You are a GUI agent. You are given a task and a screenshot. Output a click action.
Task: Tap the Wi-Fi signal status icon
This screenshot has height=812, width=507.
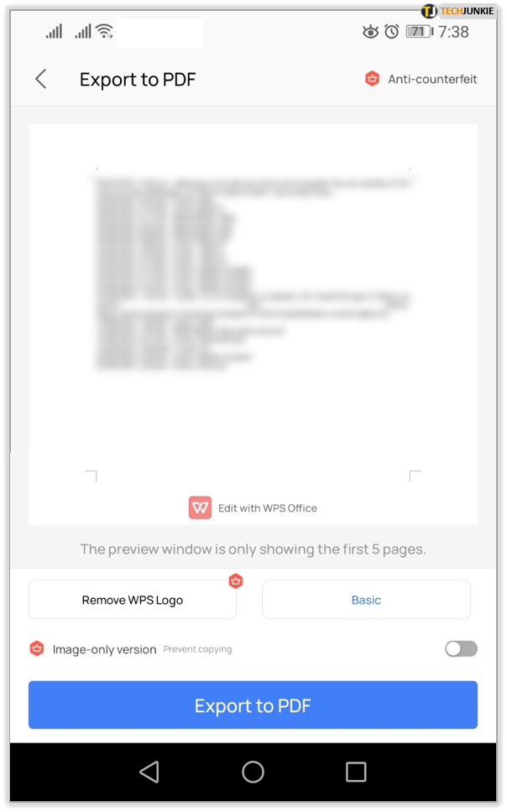pos(105,31)
